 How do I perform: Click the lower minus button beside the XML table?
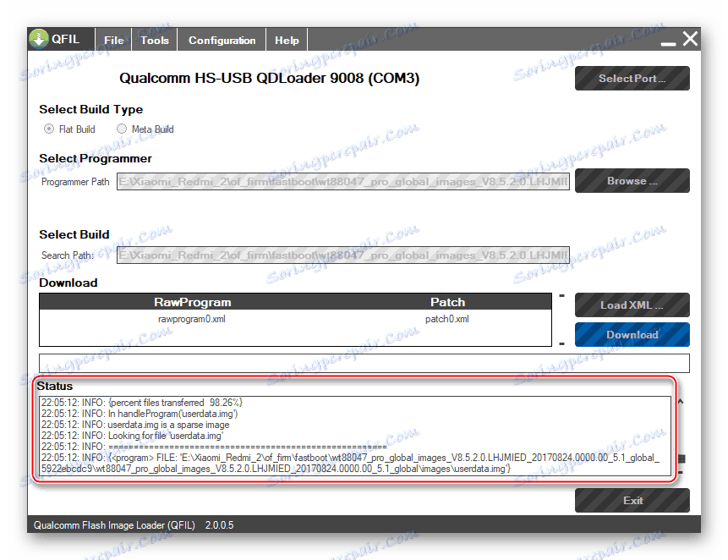pos(561,344)
